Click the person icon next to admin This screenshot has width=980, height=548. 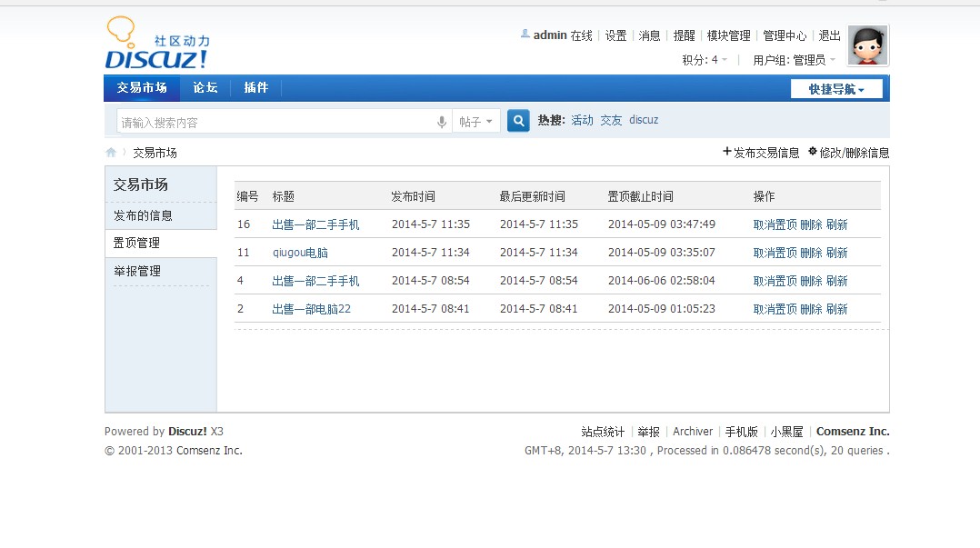point(525,35)
